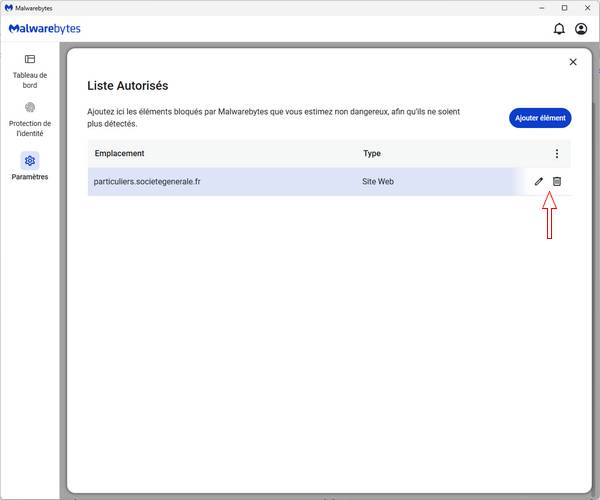The width and height of the screenshot is (600, 500).
Task: Click the Ajouter élément button
Action: [x=540, y=118]
